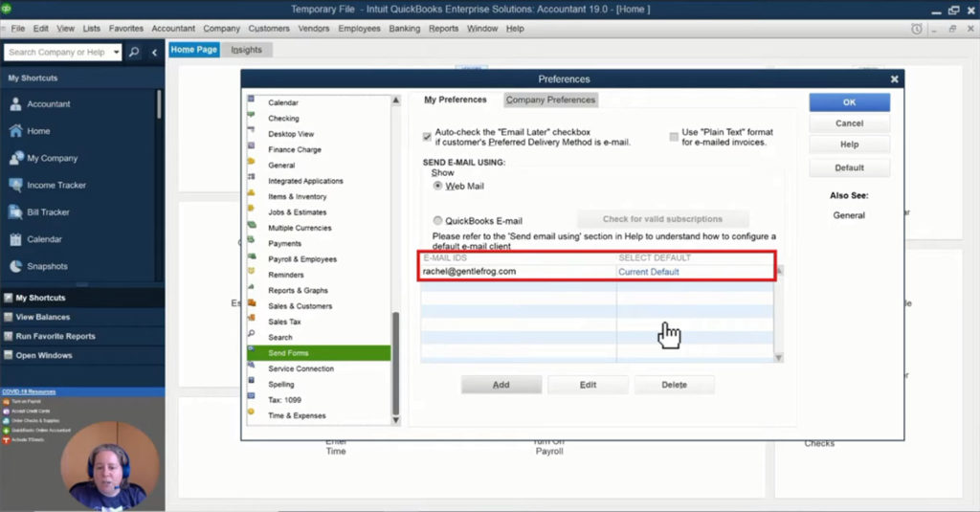980x512 pixels.
Task: Click the search magnifier icon beside search box
Action: tap(134, 53)
